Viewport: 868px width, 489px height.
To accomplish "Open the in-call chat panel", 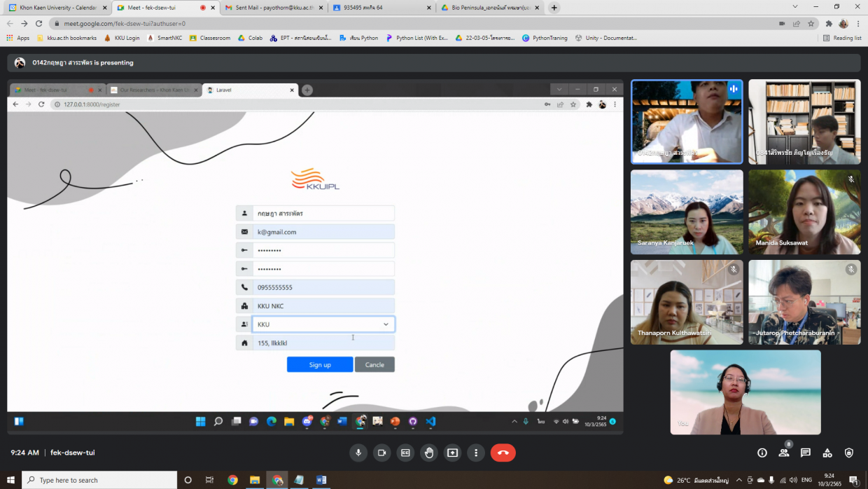I will (806, 453).
